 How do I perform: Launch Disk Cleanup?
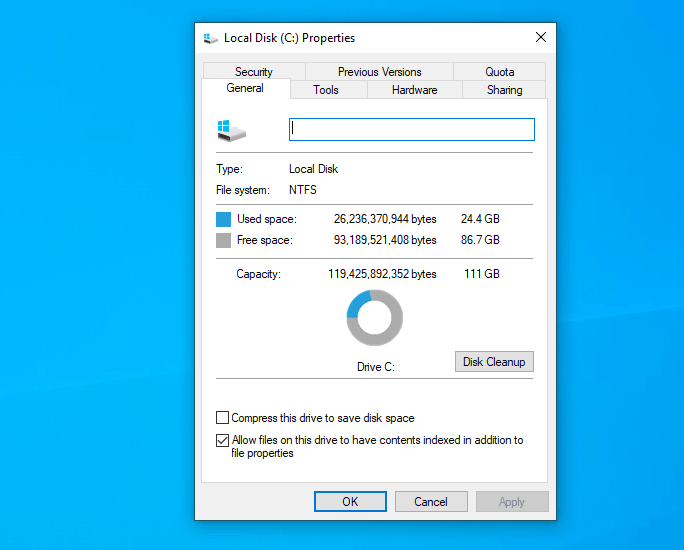(x=494, y=362)
